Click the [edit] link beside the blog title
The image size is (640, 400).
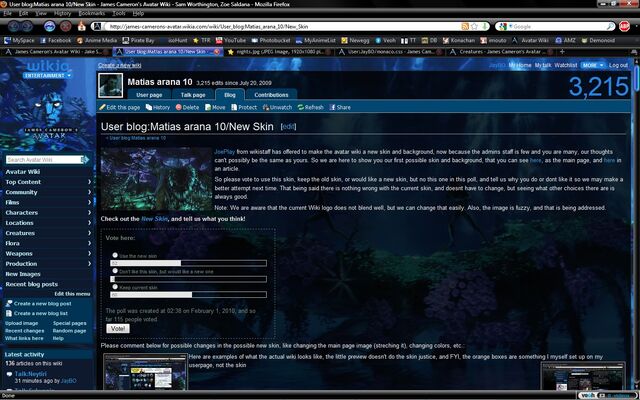288,127
